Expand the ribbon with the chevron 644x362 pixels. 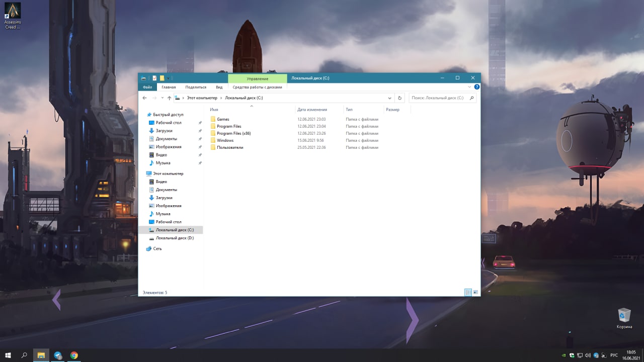tap(470, 87)
